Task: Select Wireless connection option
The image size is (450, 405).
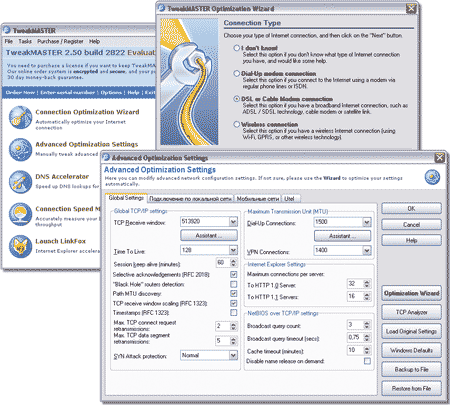Action: pos(236,124)
